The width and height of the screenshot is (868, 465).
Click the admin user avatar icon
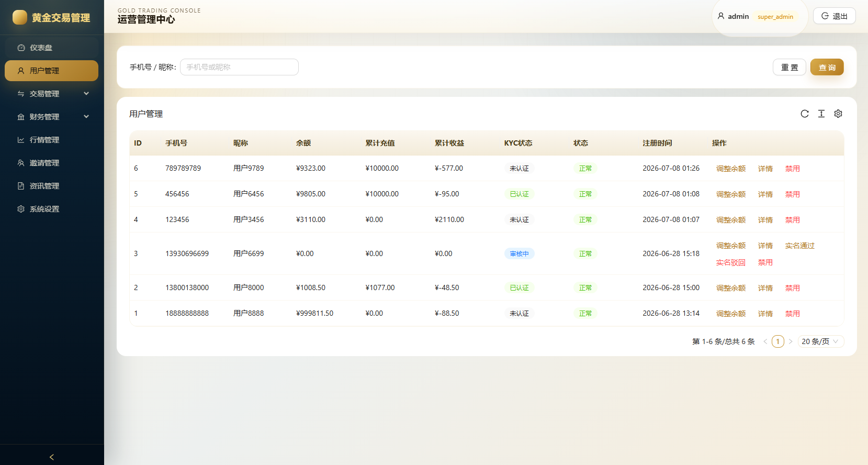721,16
